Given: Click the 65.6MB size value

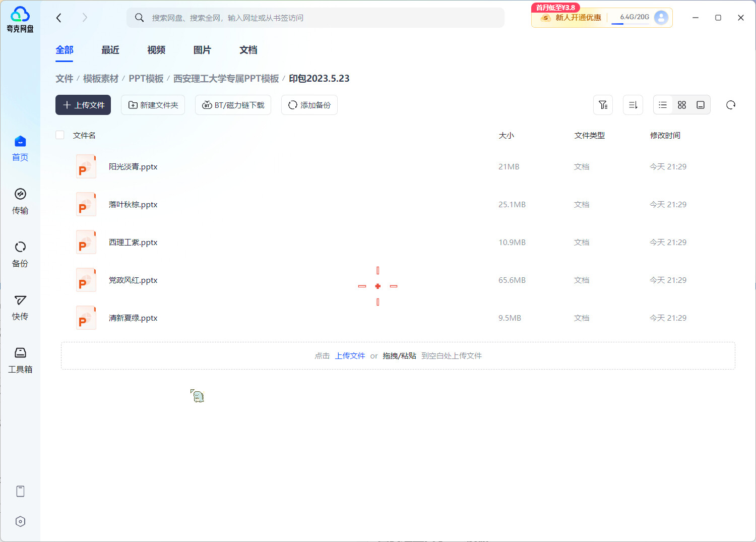Looking at the screenshot, I should 512,280.
